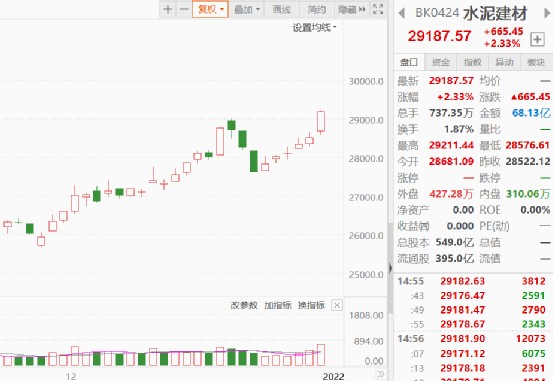Viewport: 553px width, 381px height.
Task: Switch to the 指数 tab
Action: [473, 62]
